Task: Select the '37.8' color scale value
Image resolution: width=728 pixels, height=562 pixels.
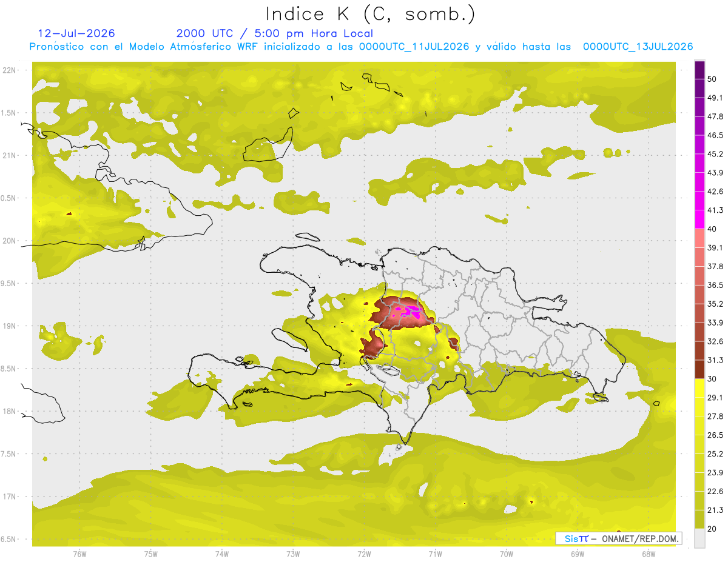Action: point(715,266)
